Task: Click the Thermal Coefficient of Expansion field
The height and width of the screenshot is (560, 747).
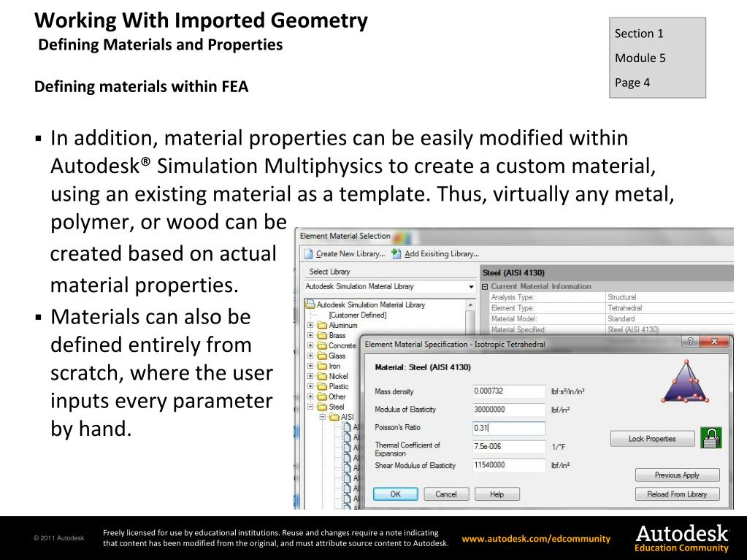Action: coord(509,447)
